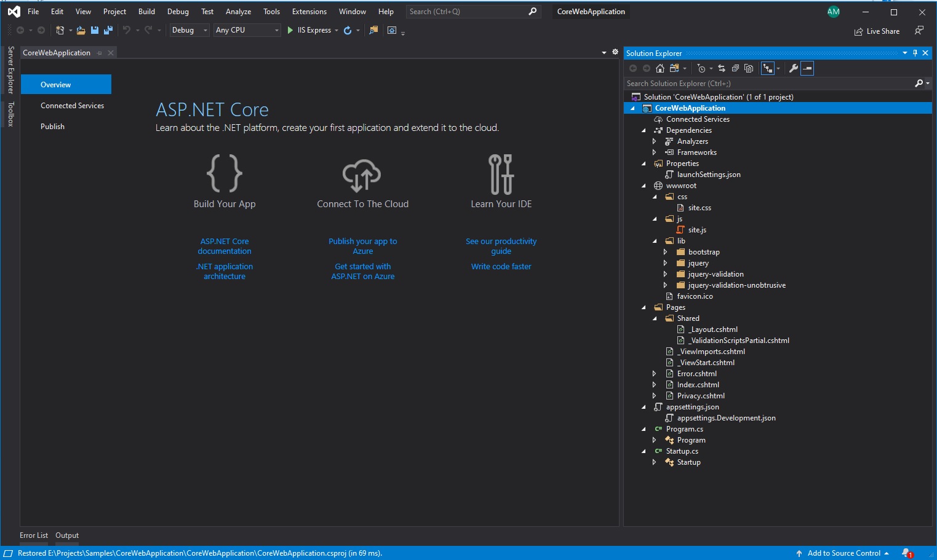
Task: Expand the Frameworks node
Action: [655, 152]
